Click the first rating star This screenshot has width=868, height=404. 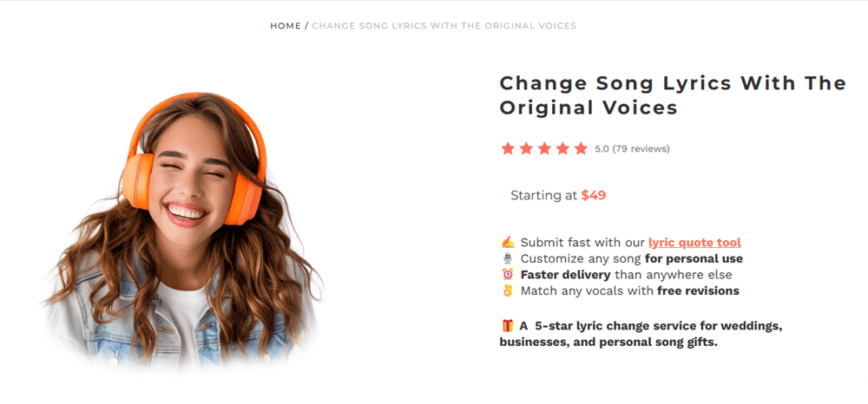508,148
